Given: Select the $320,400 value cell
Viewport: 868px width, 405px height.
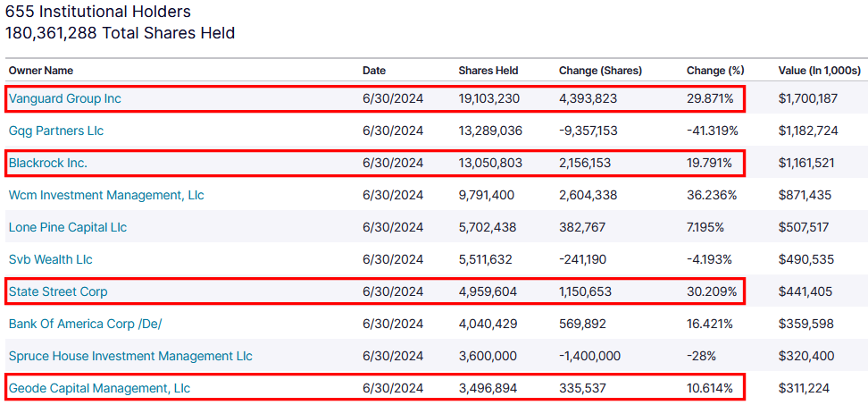Looking at the screenshot, I should point(806,356).
